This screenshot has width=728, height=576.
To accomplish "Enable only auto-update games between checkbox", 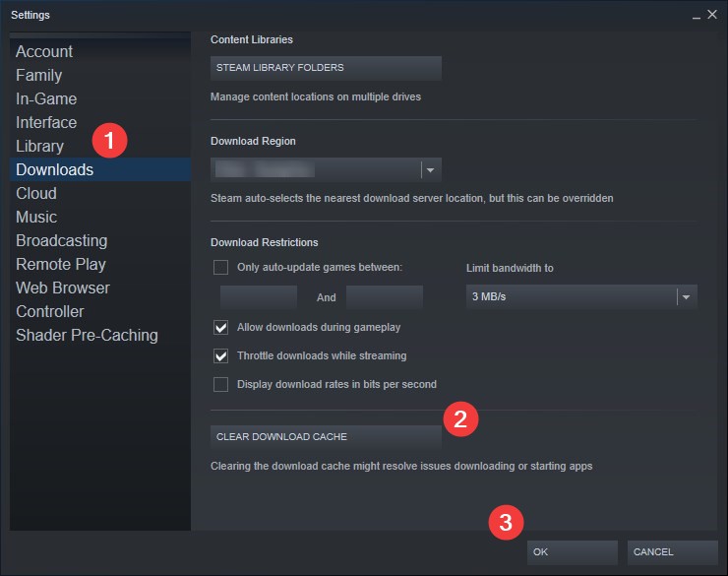I will click(x=220, y=268).
